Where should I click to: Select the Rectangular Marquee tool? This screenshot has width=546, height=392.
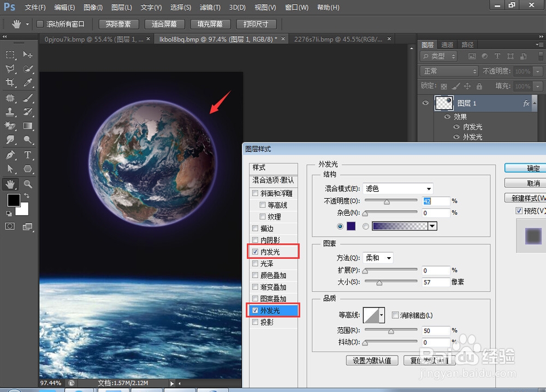[10, 55]
